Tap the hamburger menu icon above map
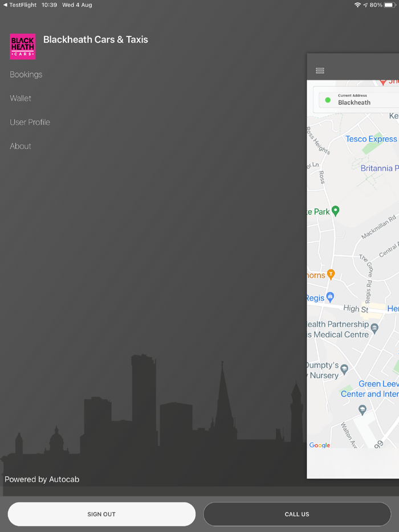399x532 pixels. 320,71
